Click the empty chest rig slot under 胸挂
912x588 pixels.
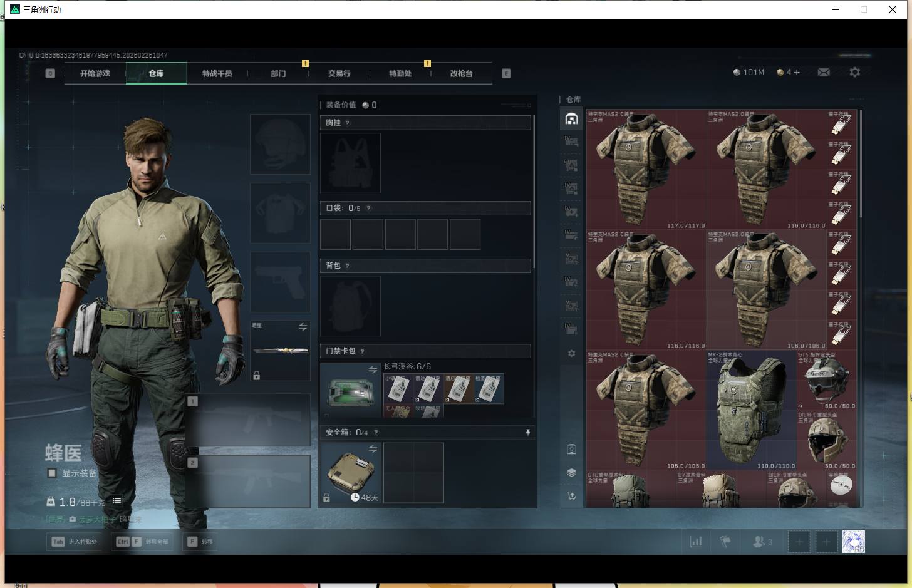[x=350, y=163]
